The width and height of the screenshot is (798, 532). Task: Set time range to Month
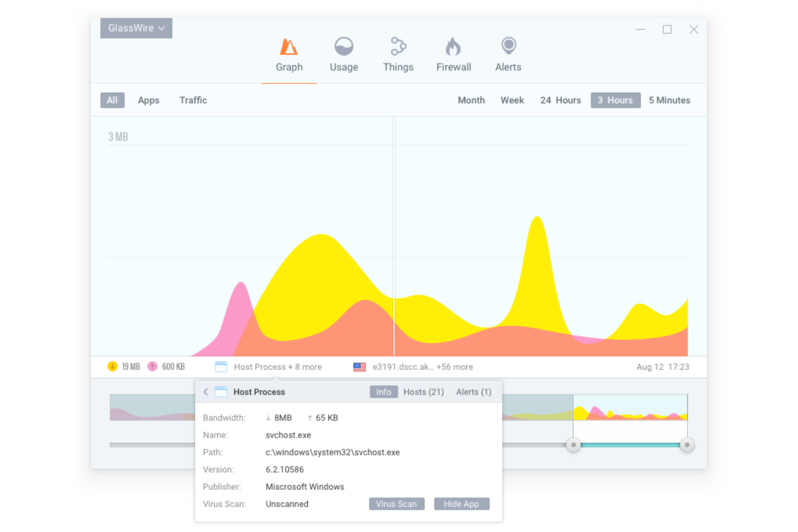[x=471, y=100]
